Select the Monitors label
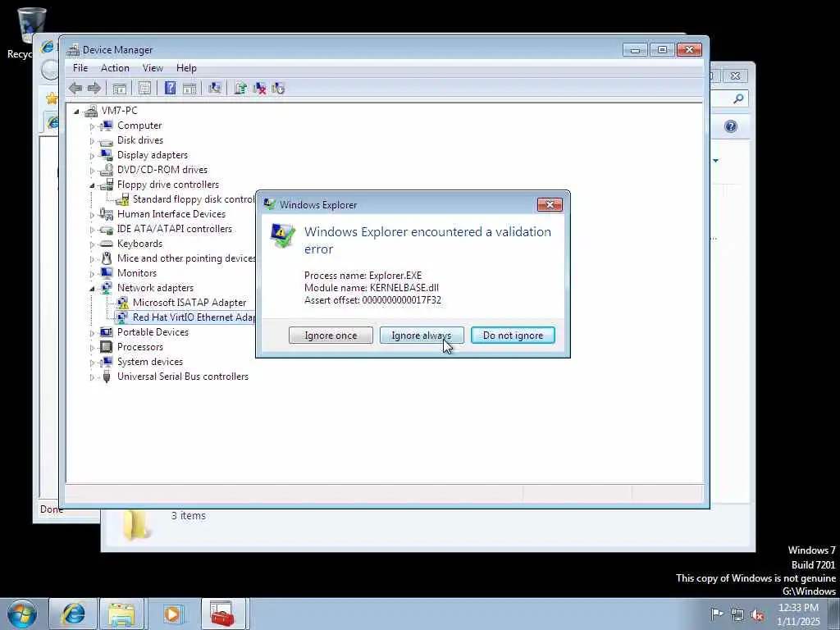 (x=137, y=273)
